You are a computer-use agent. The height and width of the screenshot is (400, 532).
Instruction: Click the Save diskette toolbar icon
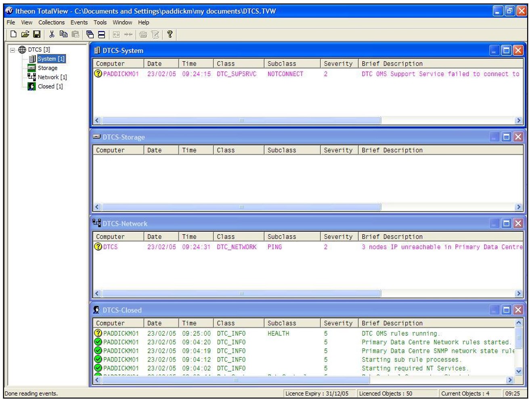coord(37,34)
